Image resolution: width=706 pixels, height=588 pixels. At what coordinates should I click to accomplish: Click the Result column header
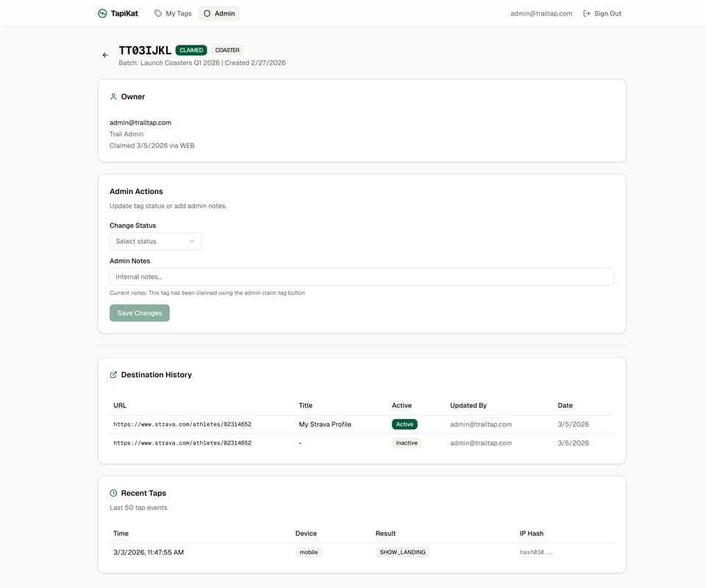[386, 534]
